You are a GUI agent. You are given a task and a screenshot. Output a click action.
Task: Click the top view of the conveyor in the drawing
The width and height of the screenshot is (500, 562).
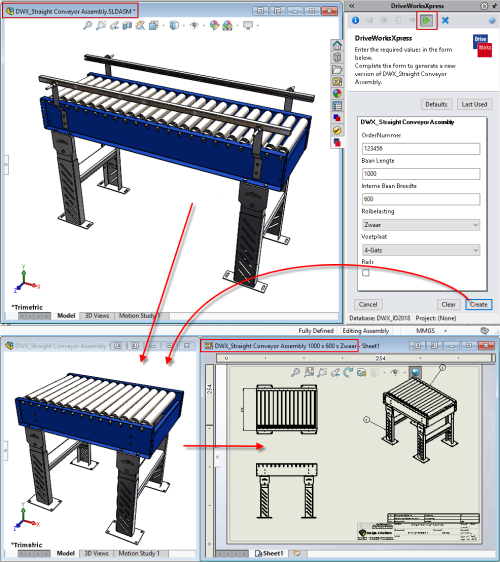[286, 409]
